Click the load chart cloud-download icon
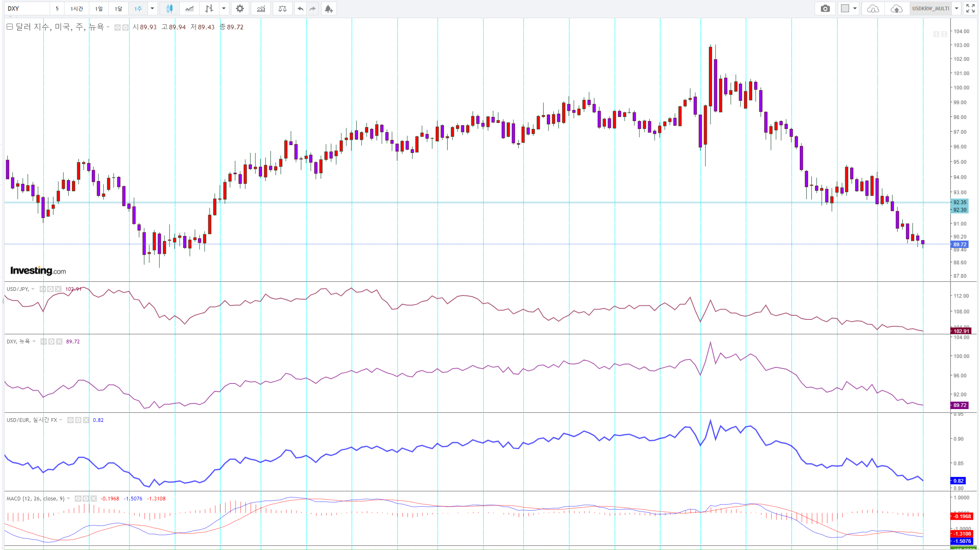Image resolution: width=980 pixels, height=550 pixels. click(873, 9)
